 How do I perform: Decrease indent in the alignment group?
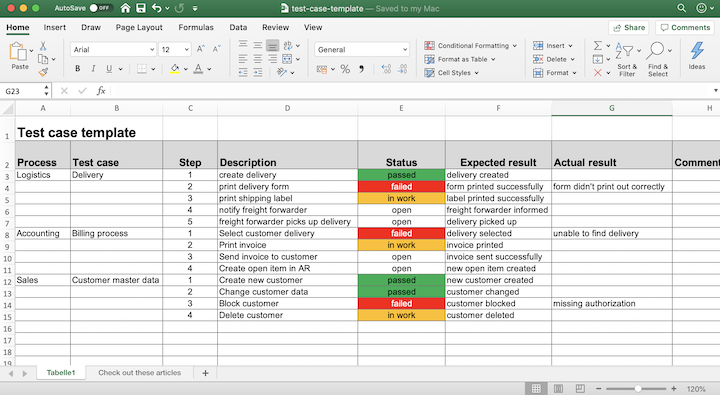[243, 72]
